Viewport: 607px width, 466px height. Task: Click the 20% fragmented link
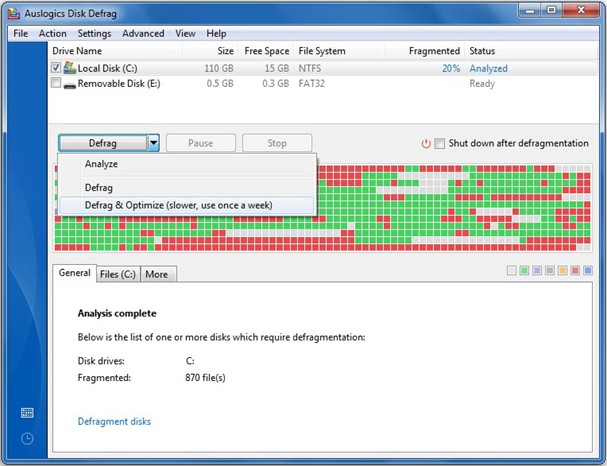[451, 69]
